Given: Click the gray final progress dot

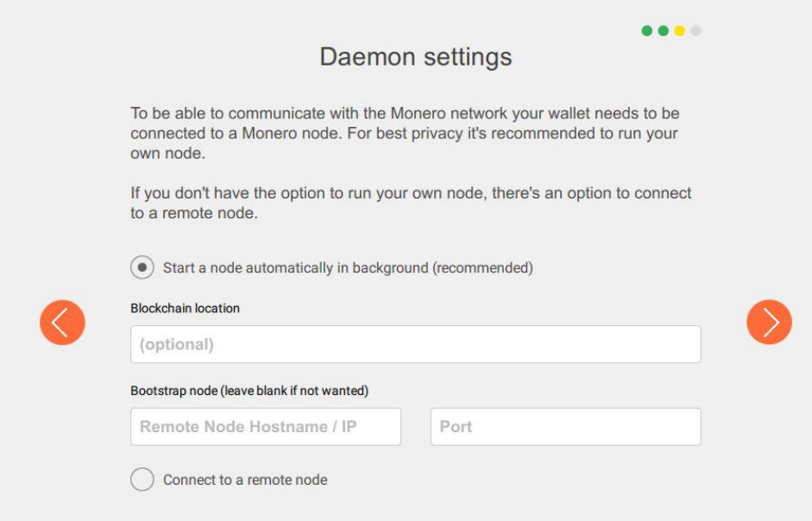Looking at the screenshot, I should tap(696, 30).
